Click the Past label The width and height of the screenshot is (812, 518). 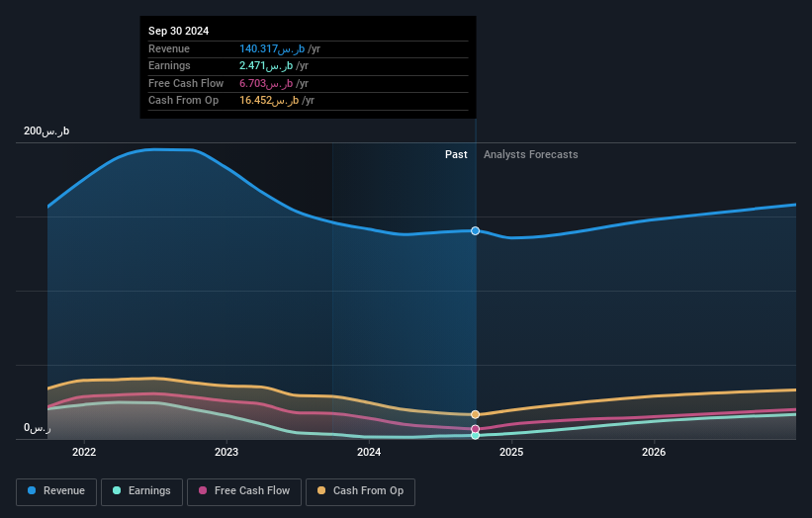click(x=456, y=154)
